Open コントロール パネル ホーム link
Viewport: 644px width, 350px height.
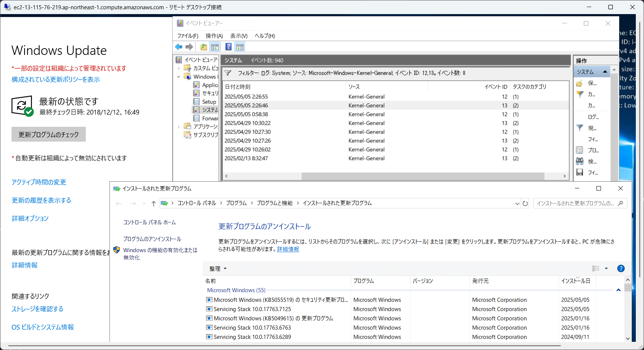(150, 222)
